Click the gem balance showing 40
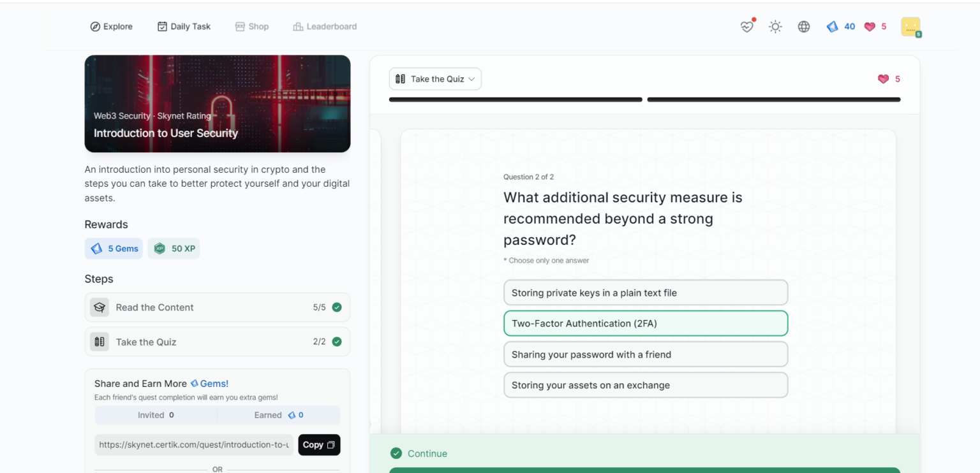Screen dimensions: 980x473 [x=841, y=27]
